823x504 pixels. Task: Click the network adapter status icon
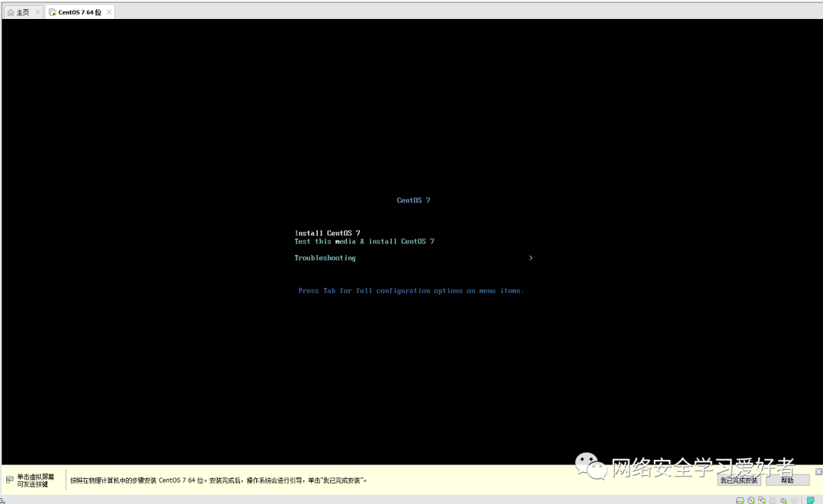pyautogui.click(x=761, y=500)
